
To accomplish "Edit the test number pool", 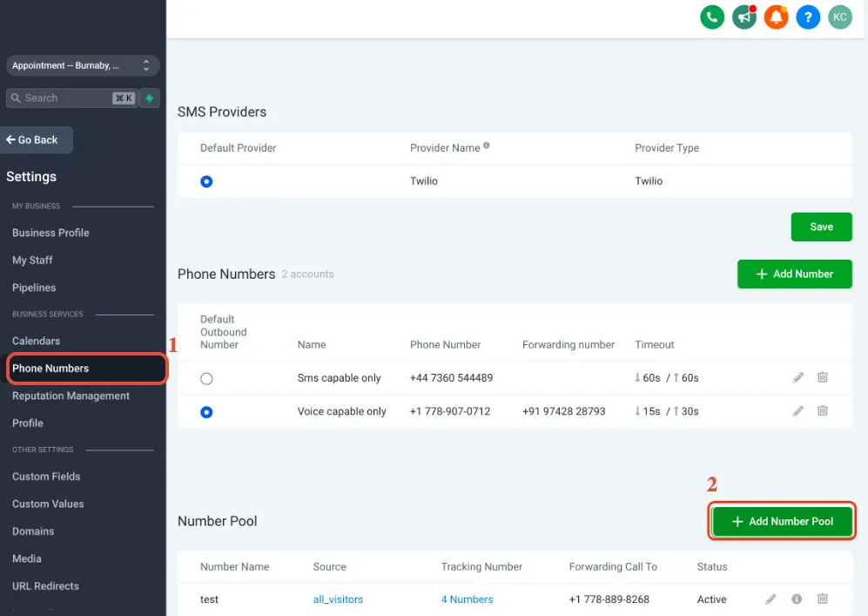I will 770,599.
